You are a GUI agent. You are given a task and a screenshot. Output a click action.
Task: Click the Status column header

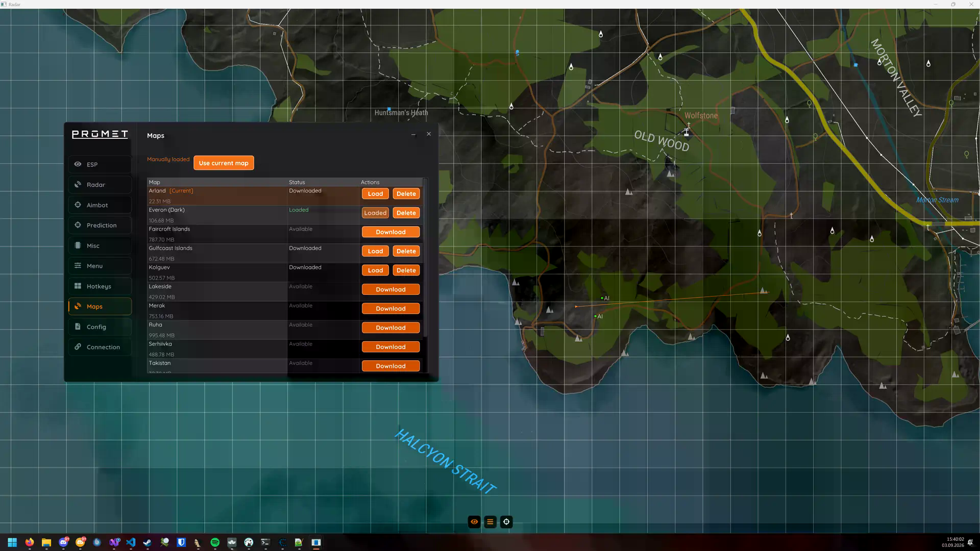click(297, 182)
